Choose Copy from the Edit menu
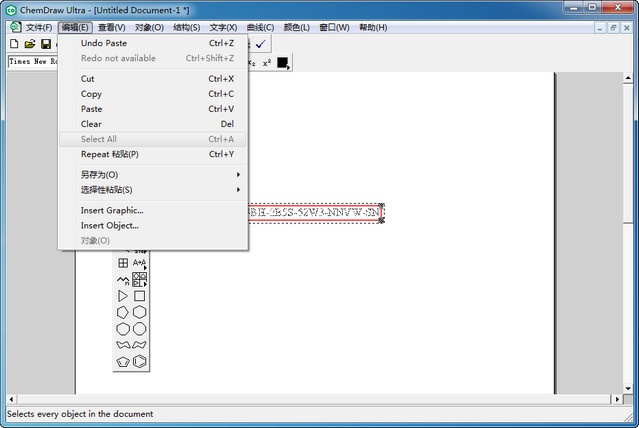Viewport: 639px width, 428px height. [153, 94]
